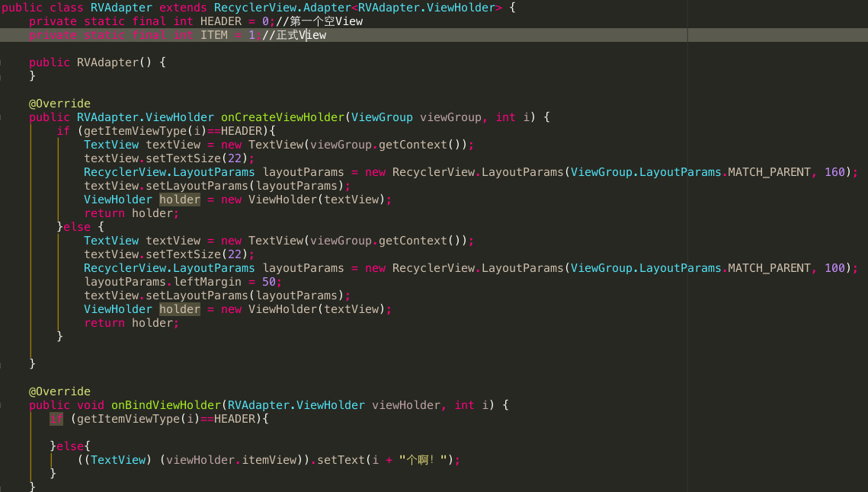
Task: Click the margin value 50
Action: (x=268, y=282)
